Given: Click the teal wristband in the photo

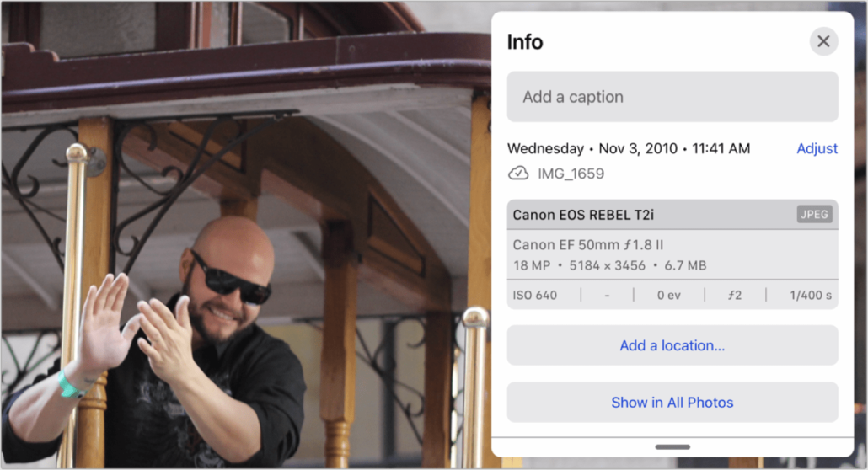Looking at the screenshot, I should (x=71, y=387).
